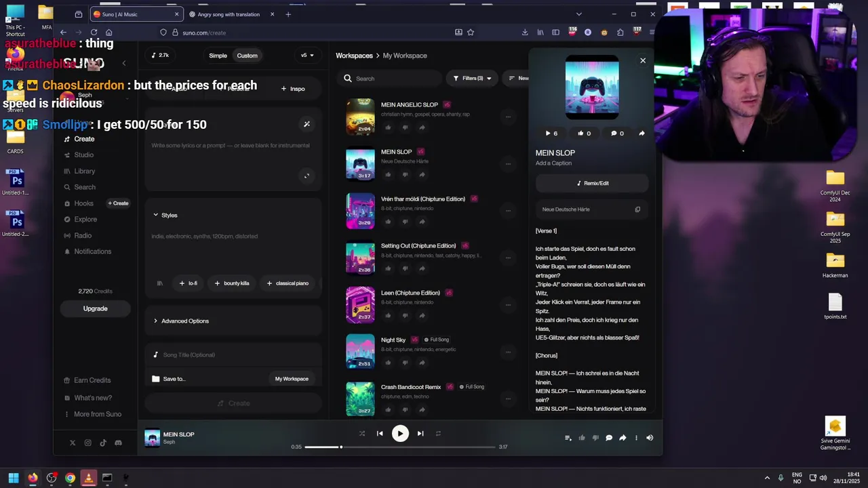Click Add a Caption
This screenshot has height=488, width=868.
553,163
